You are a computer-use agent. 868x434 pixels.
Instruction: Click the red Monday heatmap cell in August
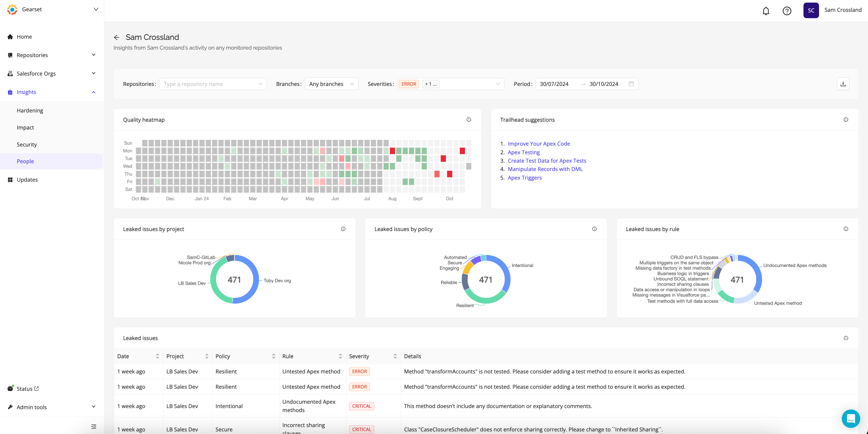coord(392,151)
